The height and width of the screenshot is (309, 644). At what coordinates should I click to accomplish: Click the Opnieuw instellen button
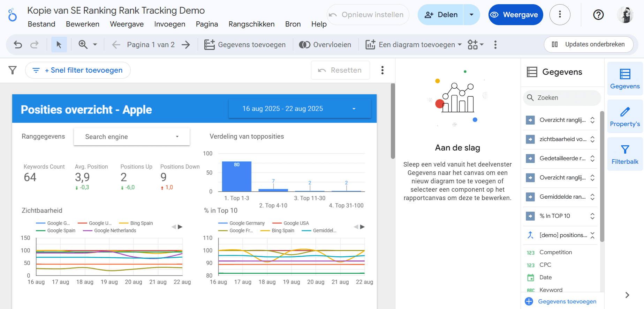coord(368,15)
